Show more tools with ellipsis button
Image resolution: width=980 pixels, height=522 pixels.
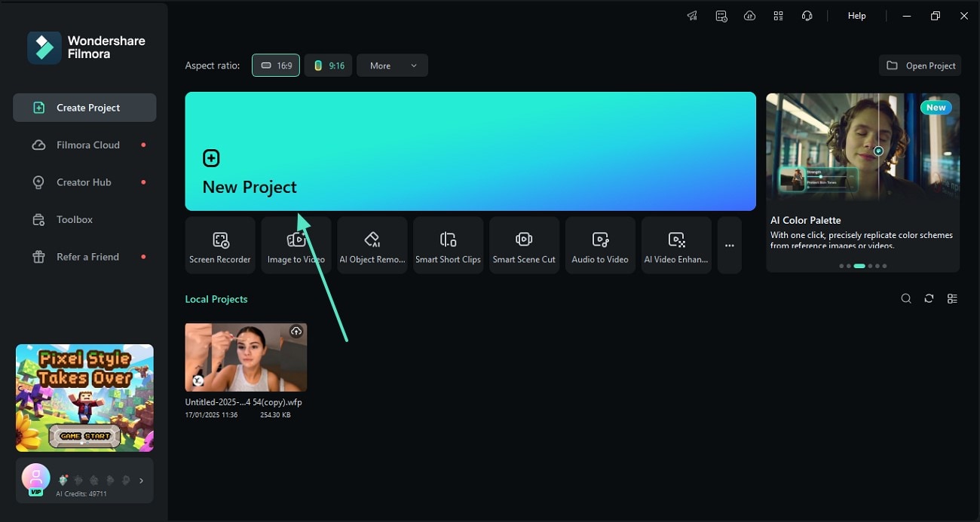click(x=730, y=246)
